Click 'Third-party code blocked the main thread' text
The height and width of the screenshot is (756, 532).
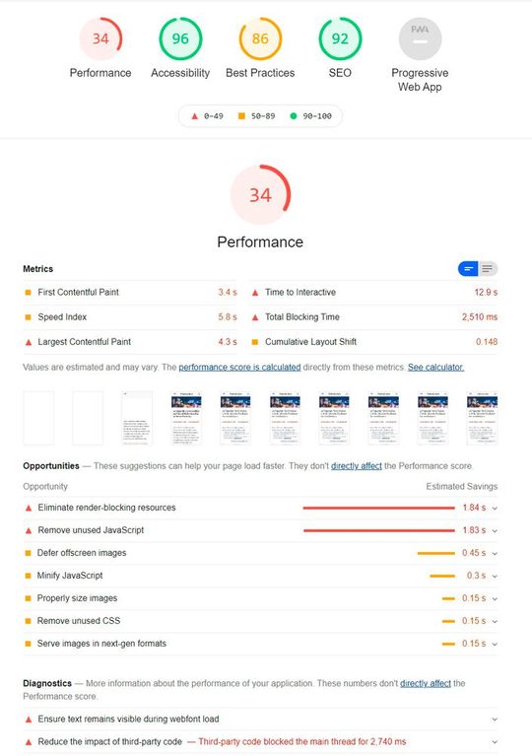click(302, 741)
